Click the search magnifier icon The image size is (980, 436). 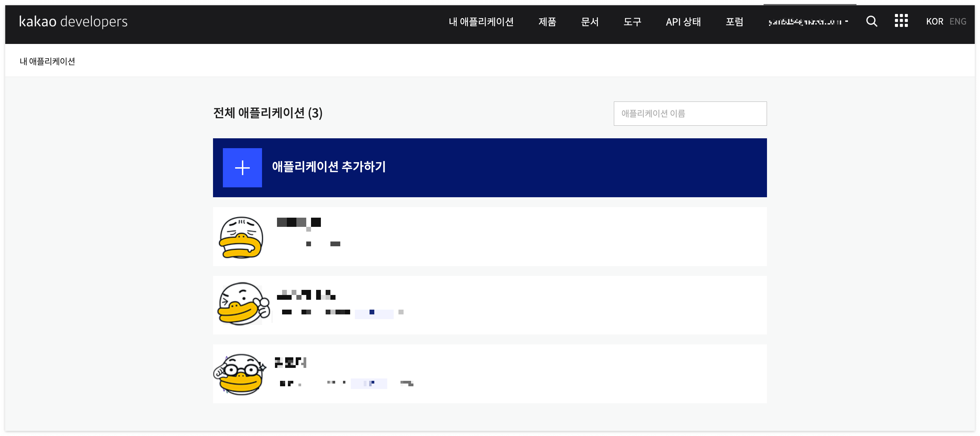871,21
